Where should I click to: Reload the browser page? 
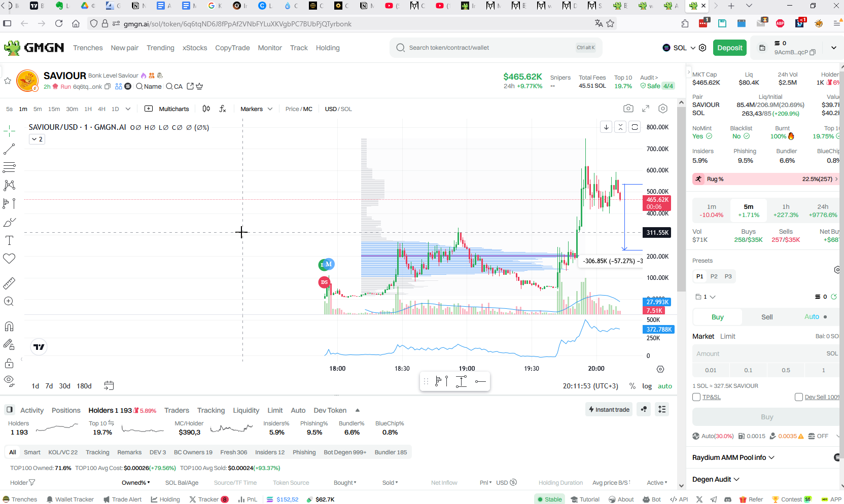click(x=59, y=23)
